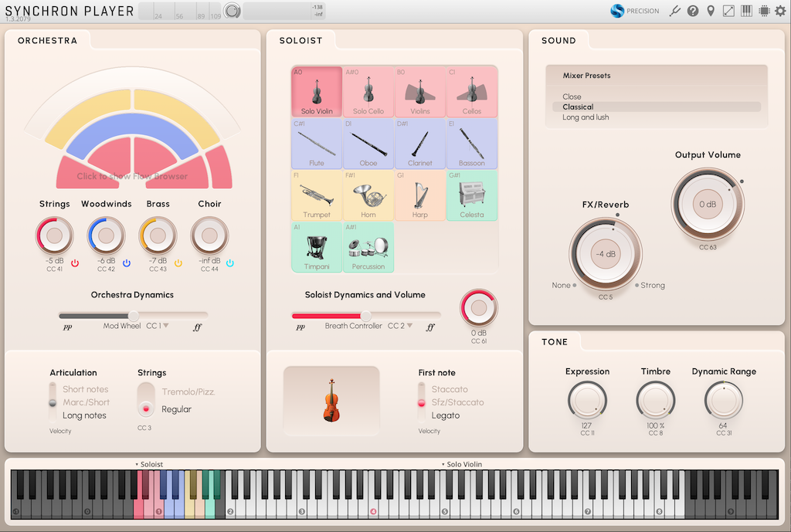The image size is (791, 532).
Task: Select the Solo Cello instrument tile
Action: pyautogui.click(x=368, y=92)
